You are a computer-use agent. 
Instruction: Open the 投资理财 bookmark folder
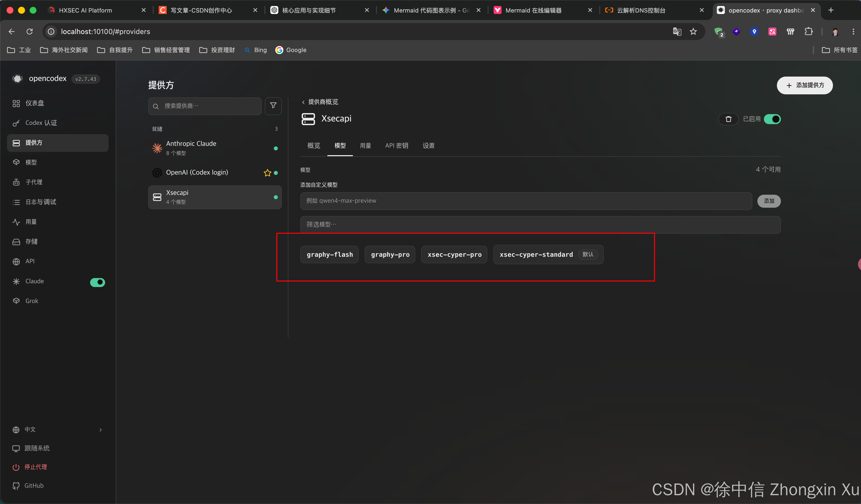click(x=217, y=50)
